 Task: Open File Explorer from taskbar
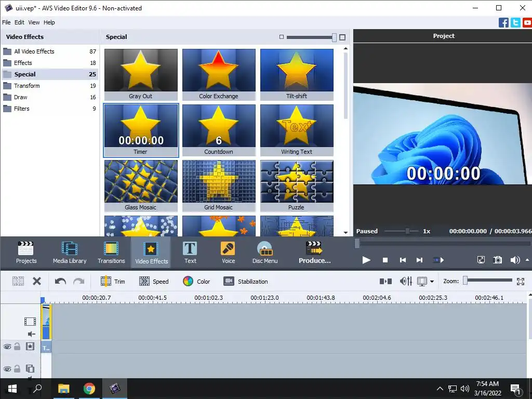(x=63, y=389)
